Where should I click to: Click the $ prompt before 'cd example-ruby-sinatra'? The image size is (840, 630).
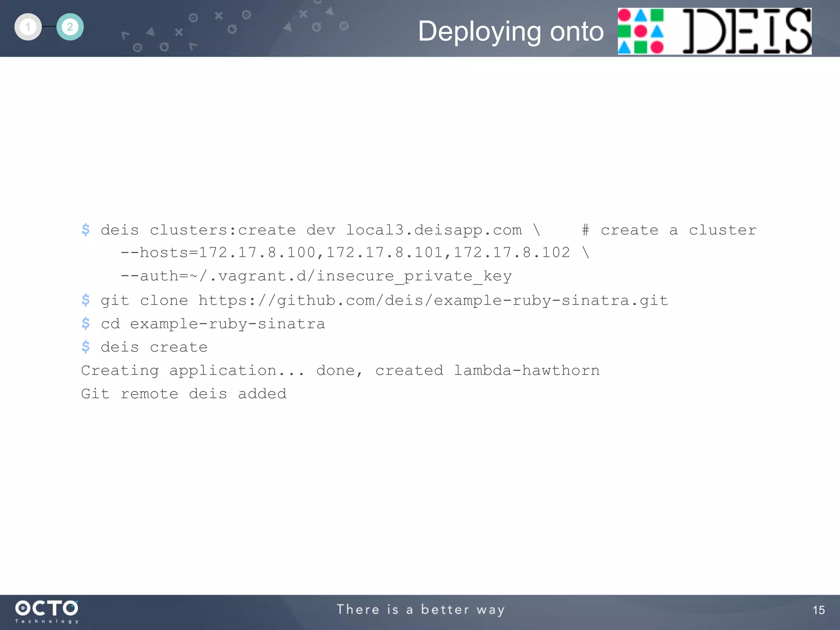coord(85,324)
